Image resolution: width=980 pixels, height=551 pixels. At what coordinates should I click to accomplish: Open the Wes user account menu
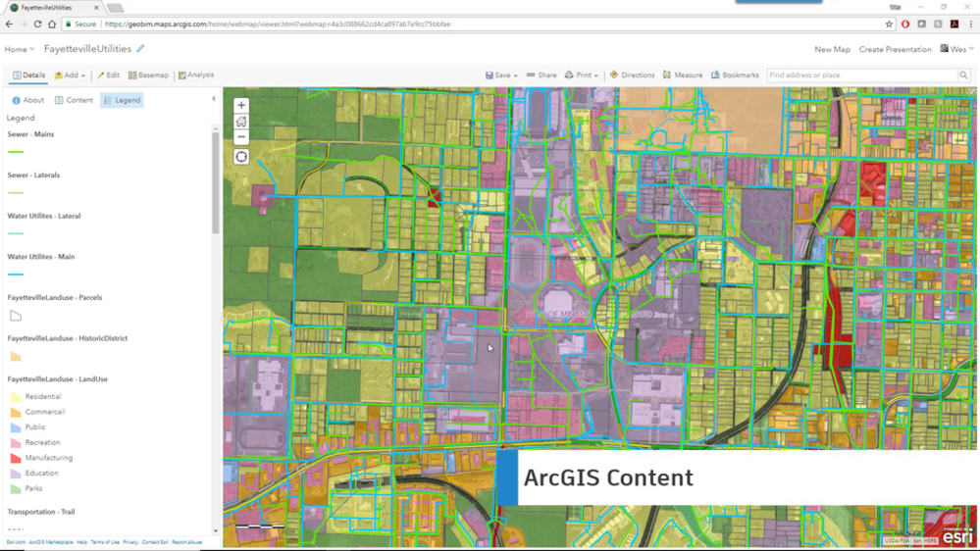[956, 49]
